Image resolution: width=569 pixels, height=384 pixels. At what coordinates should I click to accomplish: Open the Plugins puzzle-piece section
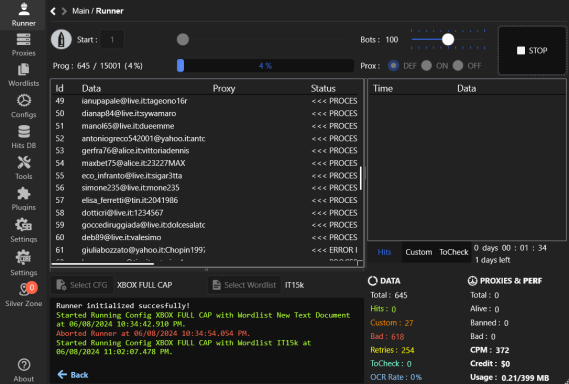[x=24, y=199]
